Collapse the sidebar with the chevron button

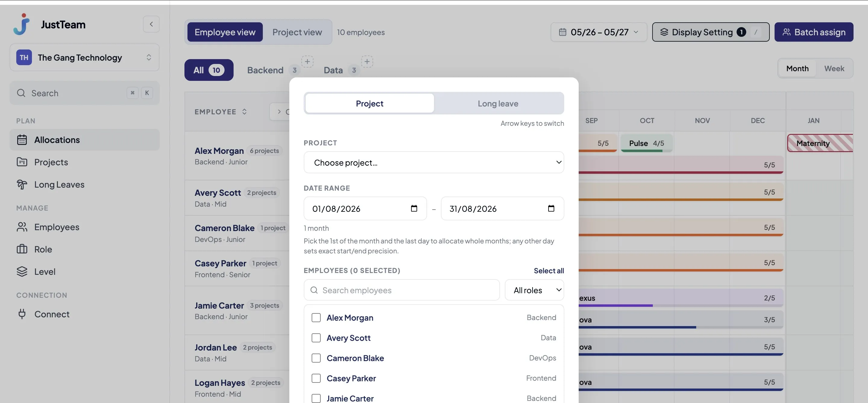[x=151, y=24]
